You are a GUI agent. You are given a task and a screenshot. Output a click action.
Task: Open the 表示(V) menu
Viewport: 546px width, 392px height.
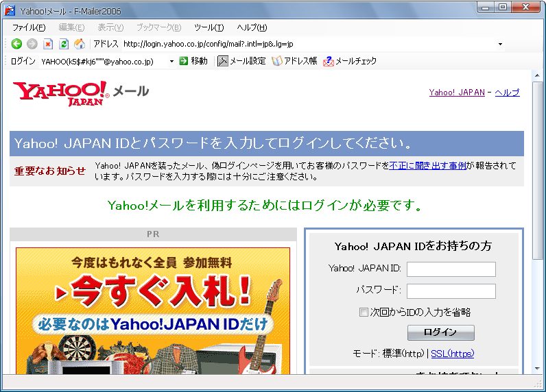(110, 27)
